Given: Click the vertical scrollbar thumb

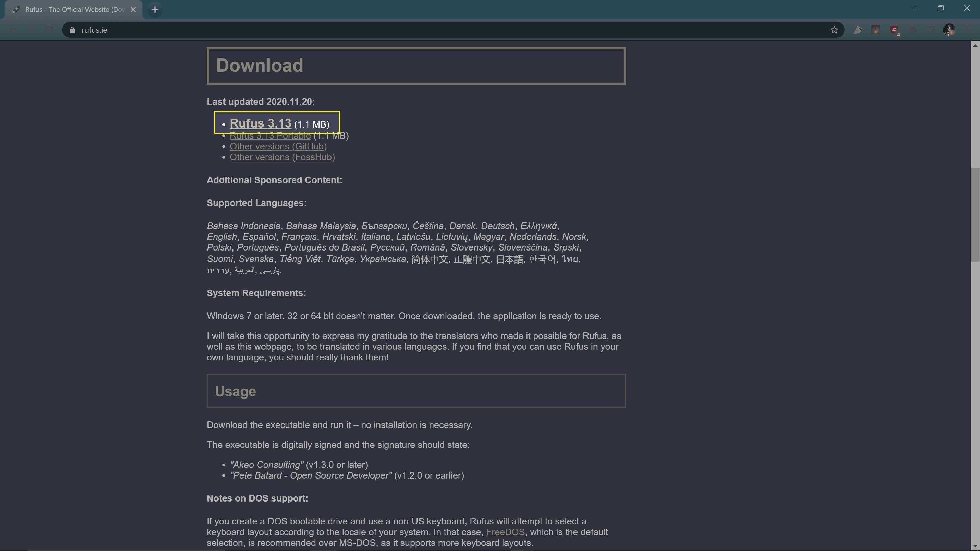Looking at the screenshot, I should pyautogui.click(x=975, y=215).
